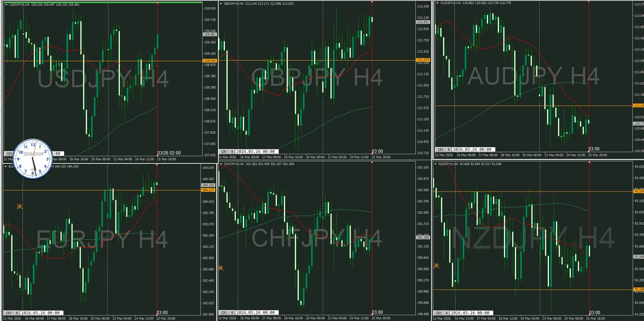Click the R button in the GBPJPY chart
The height and width of the screenshot is (321, 644).
coord(232,151)
